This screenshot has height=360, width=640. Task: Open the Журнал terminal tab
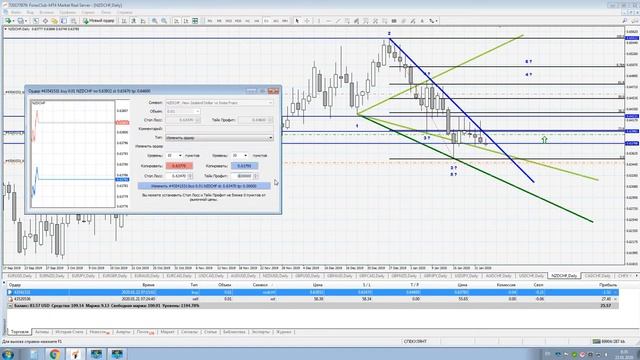tap(284, 332)
